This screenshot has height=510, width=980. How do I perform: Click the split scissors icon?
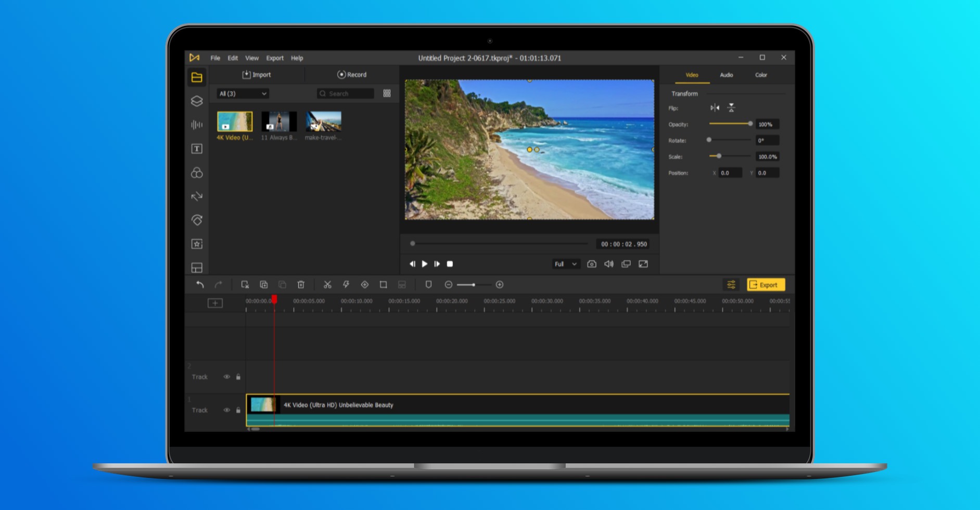(x=327, y=285)
